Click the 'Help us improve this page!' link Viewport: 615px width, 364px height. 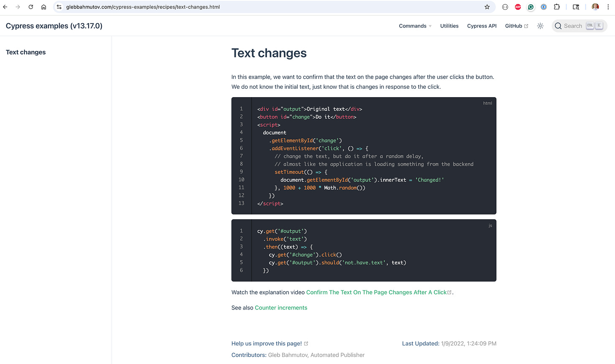(x=267, y=343)
